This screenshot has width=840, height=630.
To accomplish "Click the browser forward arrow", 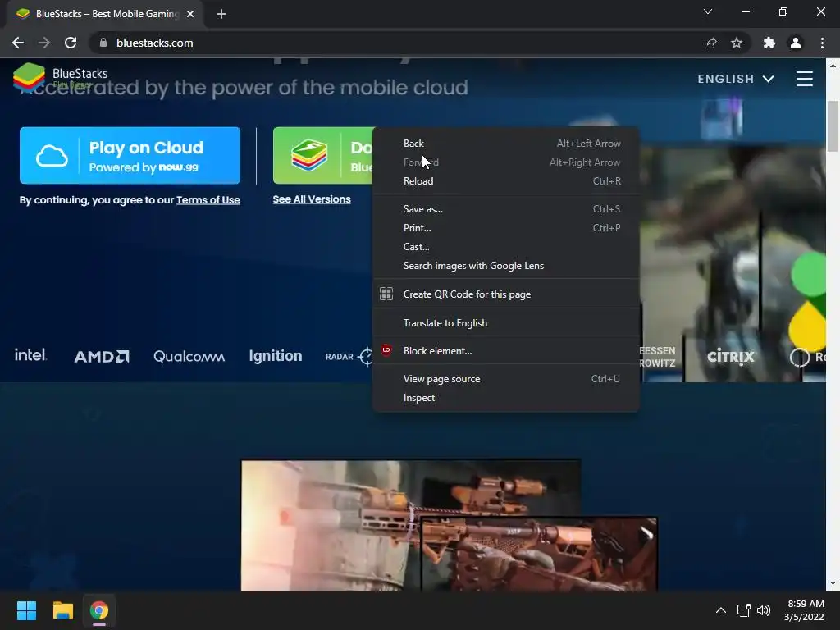I will (x=44, y=43).
